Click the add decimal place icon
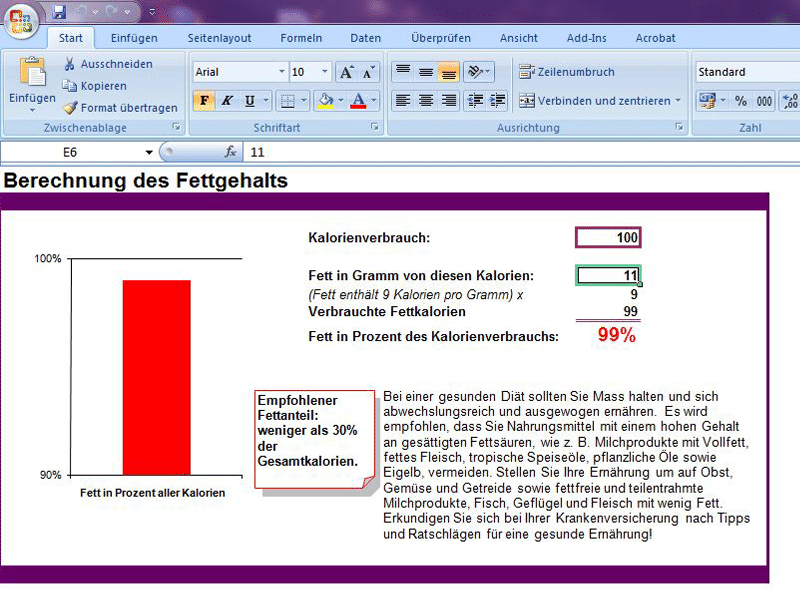 [789, 101]
